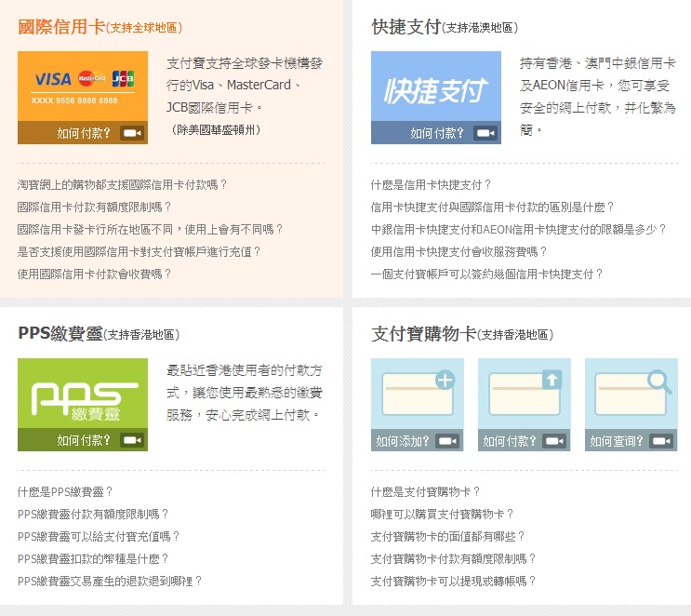
Task: Click the Visa MasterCard JCB card image
Action: [x=82, y=86]
